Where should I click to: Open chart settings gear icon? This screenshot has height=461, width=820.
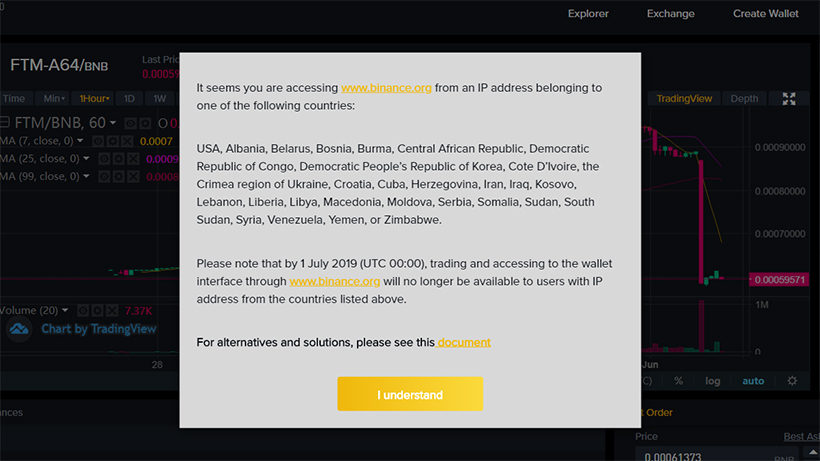click(792, 381)
